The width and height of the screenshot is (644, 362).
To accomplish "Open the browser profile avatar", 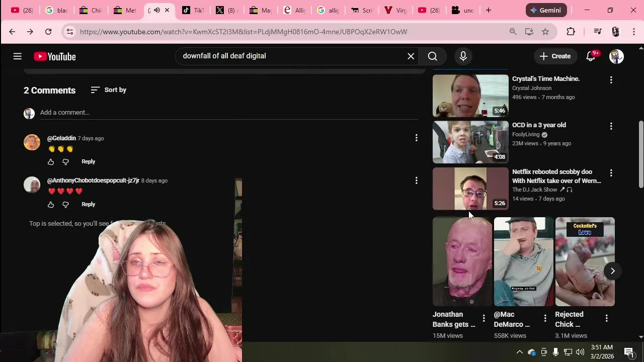I will pos(616,32).
